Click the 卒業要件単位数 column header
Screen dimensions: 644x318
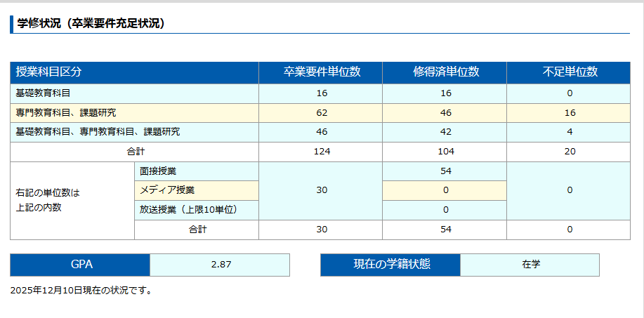321,72
